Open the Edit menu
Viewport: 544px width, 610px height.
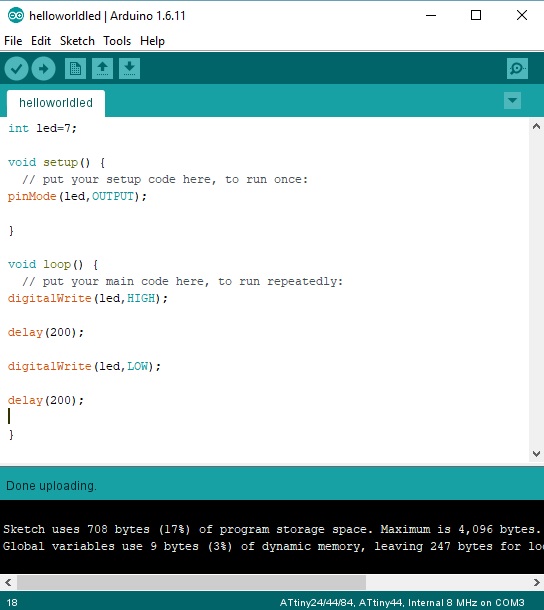click(x=41, y=41)
